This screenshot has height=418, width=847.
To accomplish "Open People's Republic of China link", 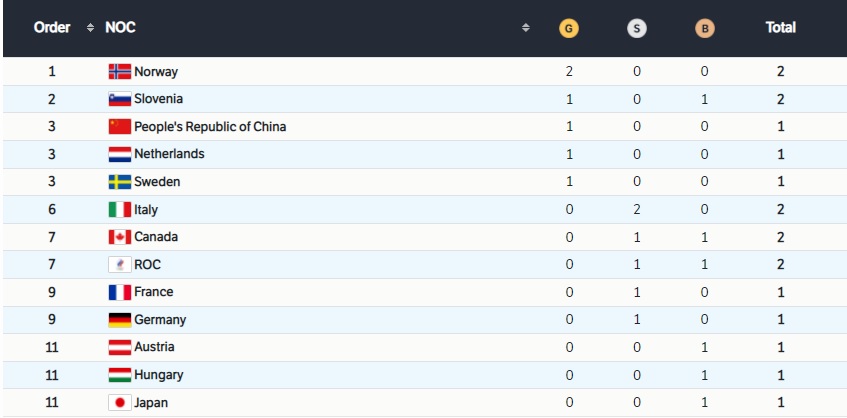I will coord(210,127).
